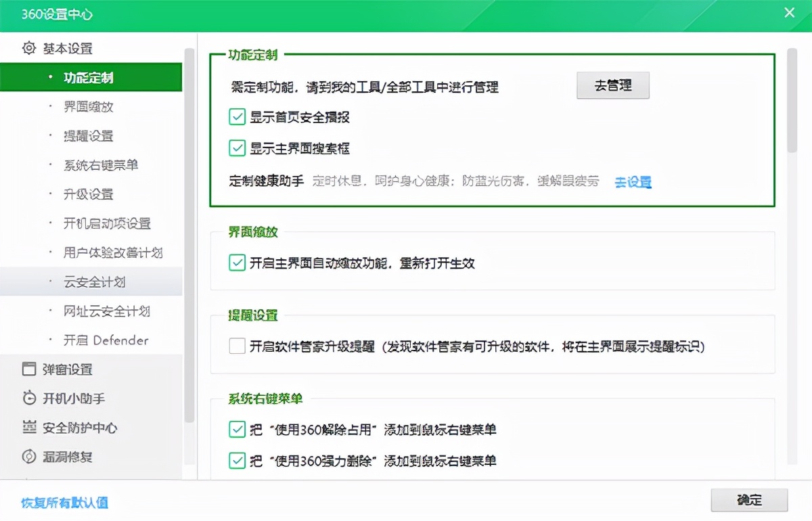
Task: Click the 弹窗设置 window icon
Action: (x=29, y=369)
